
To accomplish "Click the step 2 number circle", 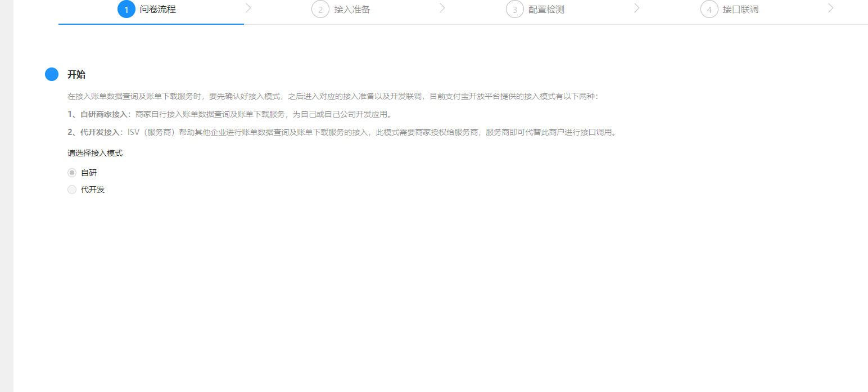I will (x=320, y=10).
